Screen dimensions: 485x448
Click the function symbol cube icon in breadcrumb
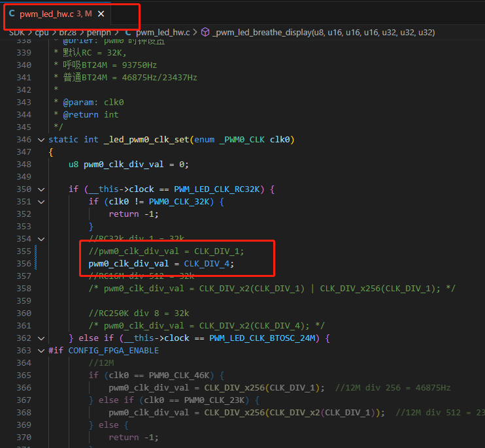tap(205, 33)
